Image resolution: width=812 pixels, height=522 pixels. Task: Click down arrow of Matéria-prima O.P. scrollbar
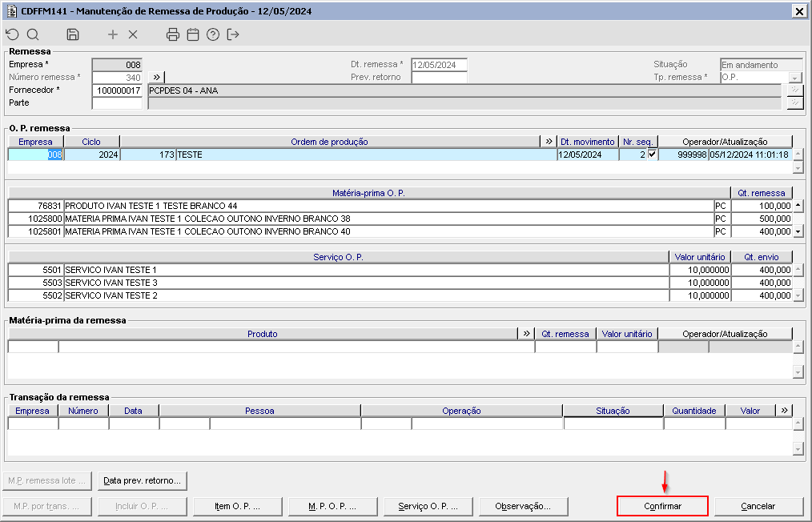[798, 231]
